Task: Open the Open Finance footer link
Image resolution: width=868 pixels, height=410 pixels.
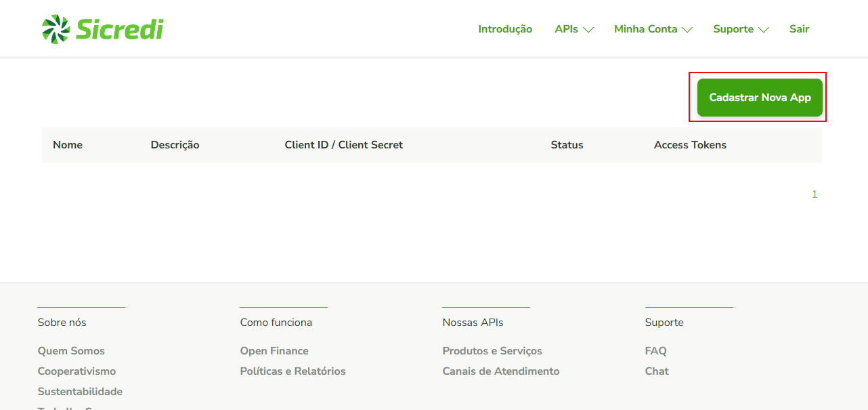Action: click(x=274, y=351)
